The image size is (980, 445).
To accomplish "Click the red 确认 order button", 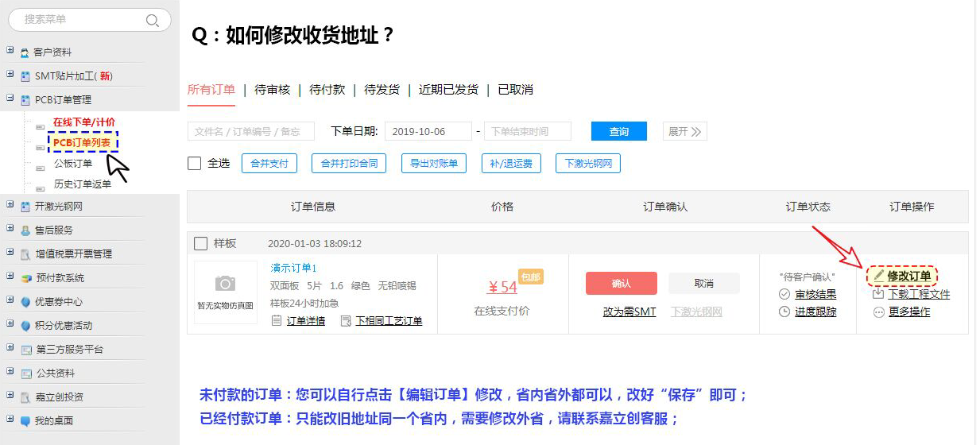I will click(x=621, y=284).
